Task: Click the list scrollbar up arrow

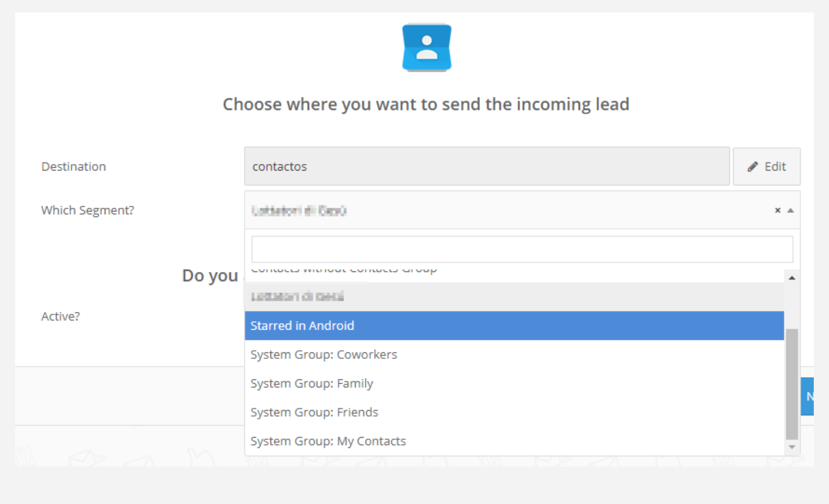Action: click(791, 277)
